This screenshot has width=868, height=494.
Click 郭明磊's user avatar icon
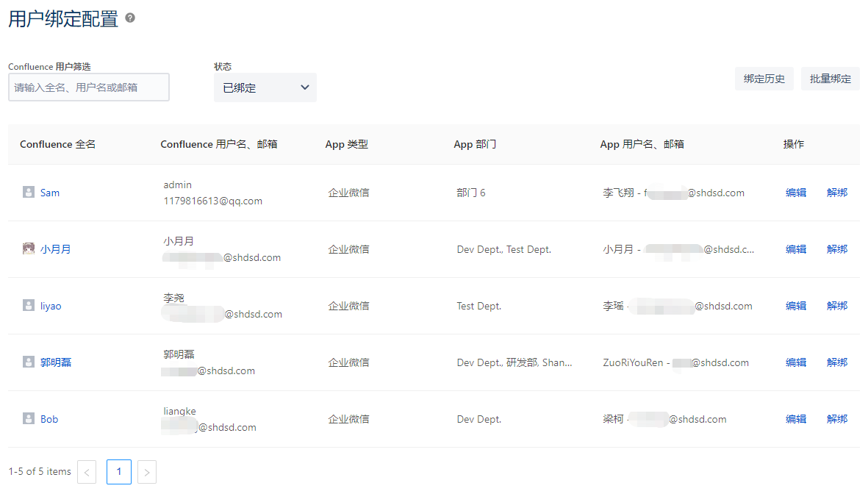tap(29, 362)
